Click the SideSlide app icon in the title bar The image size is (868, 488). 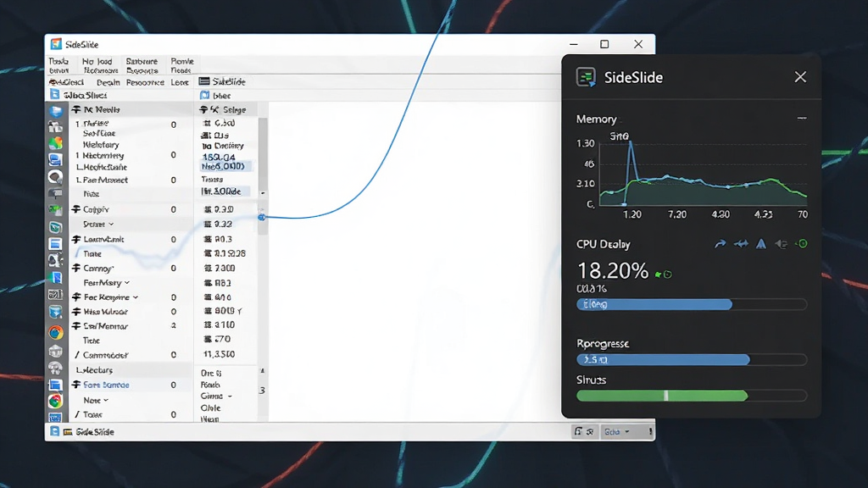point(56,44)
